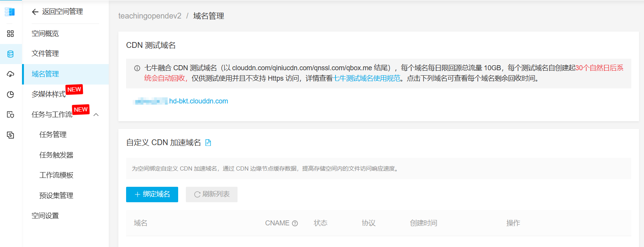This screenshot has width=644, height=247.
Task: Click the question mark icon next to CNAME
Action: (x=295, y=223)
